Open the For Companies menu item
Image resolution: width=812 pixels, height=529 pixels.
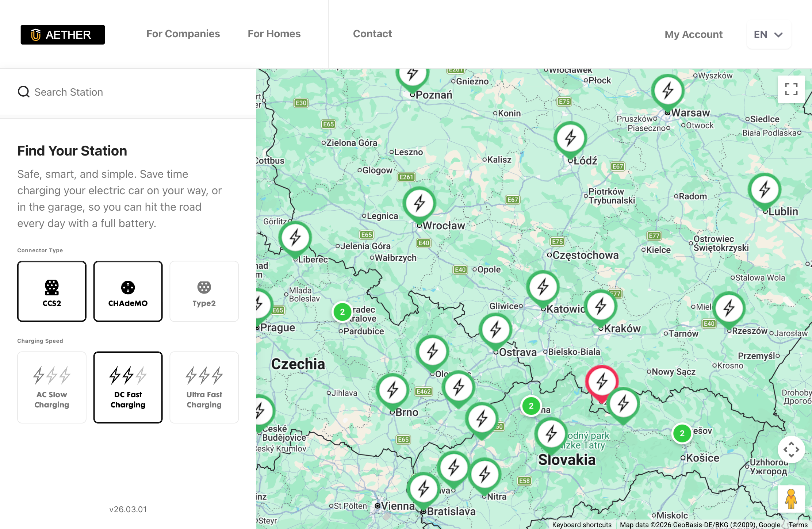183,34
